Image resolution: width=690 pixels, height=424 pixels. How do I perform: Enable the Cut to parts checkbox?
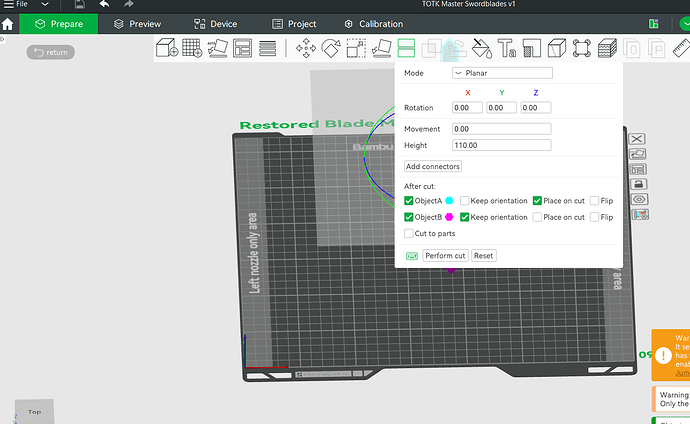point(408,233)
